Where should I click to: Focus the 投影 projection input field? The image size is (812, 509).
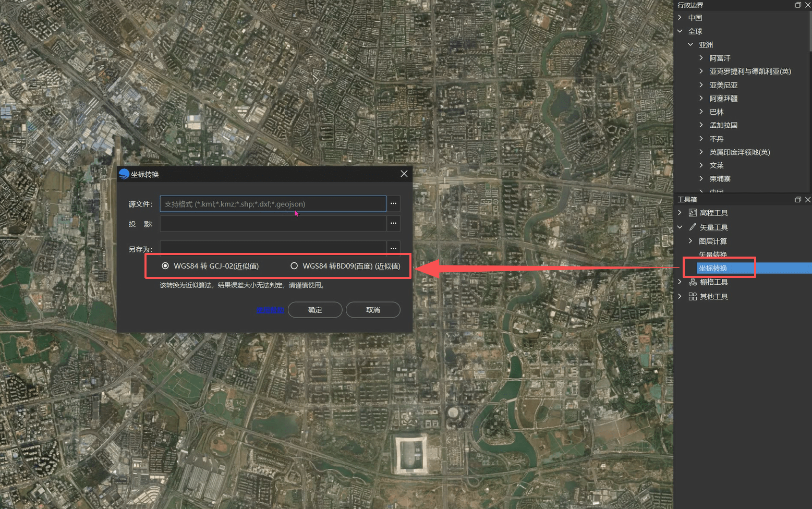point(273,223)
